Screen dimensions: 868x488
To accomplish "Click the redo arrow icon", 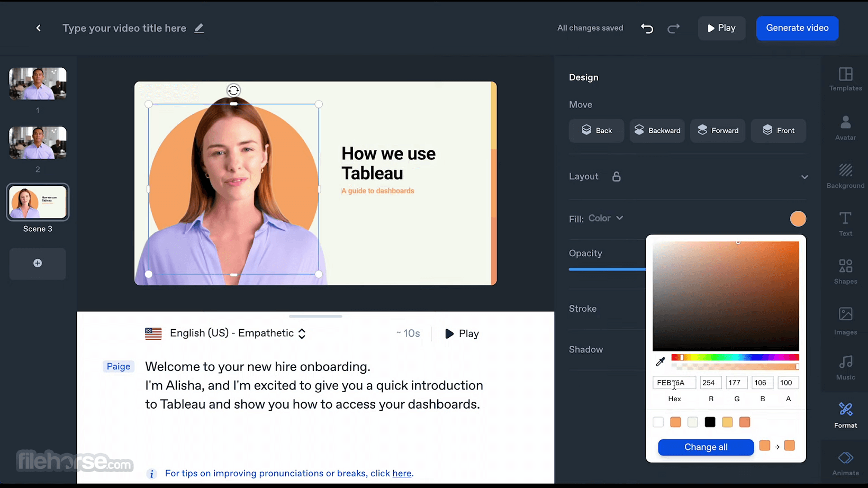I will 673,29.
